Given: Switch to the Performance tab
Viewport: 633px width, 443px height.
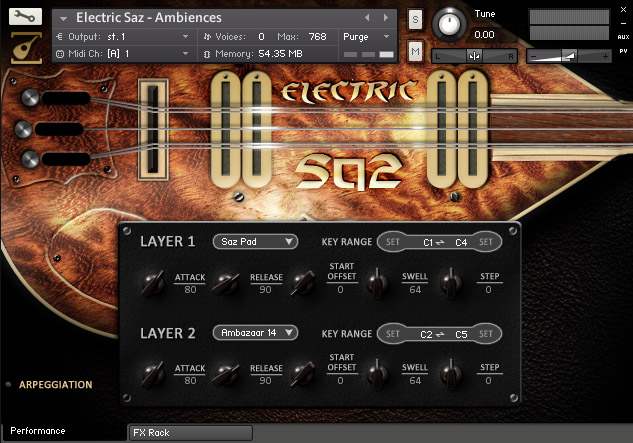Looking at the screenshot, I should coord(38,431).
